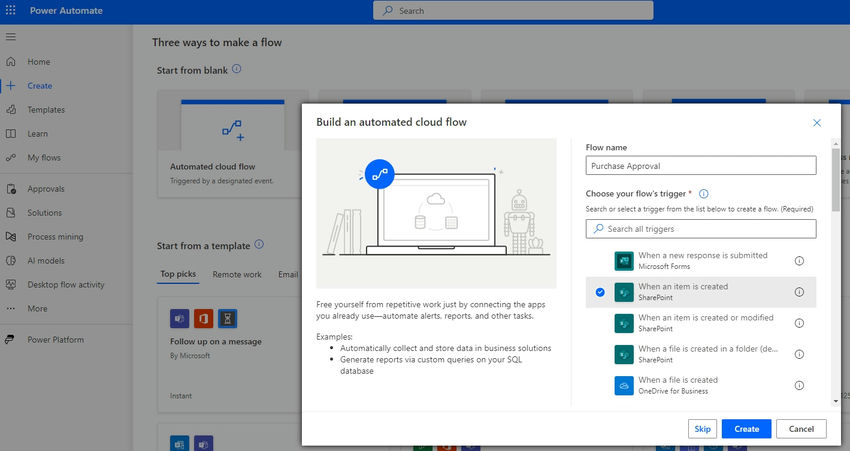Click the Process mining sidebar icon
The height and width of the screenshot is (451, 850).
coord(11,237)
